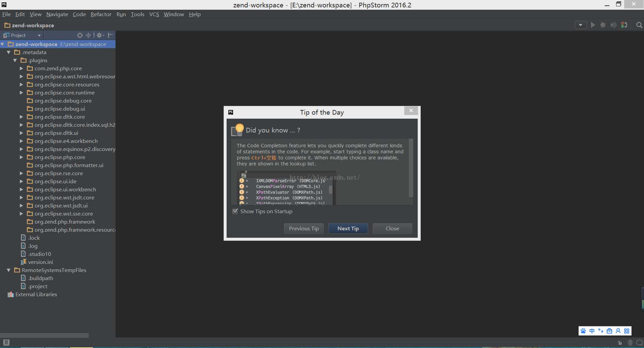Viewport: 644px width, 348px height.
Task: Click the External Libraries icon
Action: click(x=10, y=295)
